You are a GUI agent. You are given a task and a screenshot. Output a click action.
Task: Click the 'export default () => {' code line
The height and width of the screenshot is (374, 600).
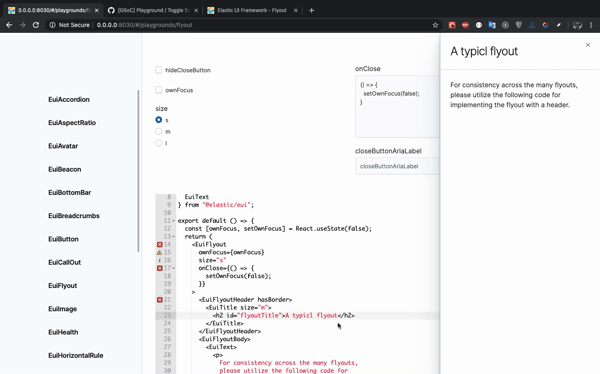(216, 221)
